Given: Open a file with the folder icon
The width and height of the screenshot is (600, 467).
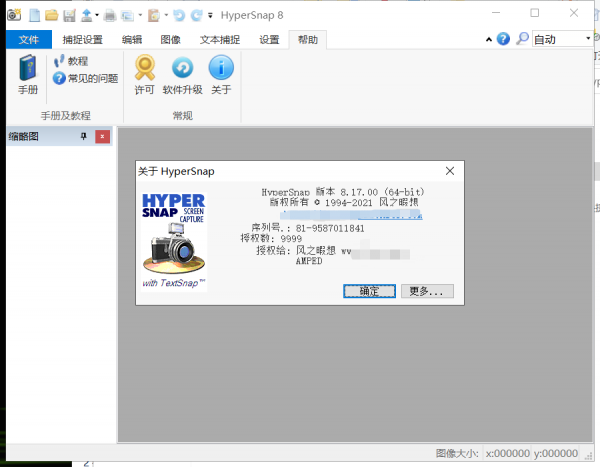Looking at the screenshot, I should pyautogui.click(x=51, y=15).
